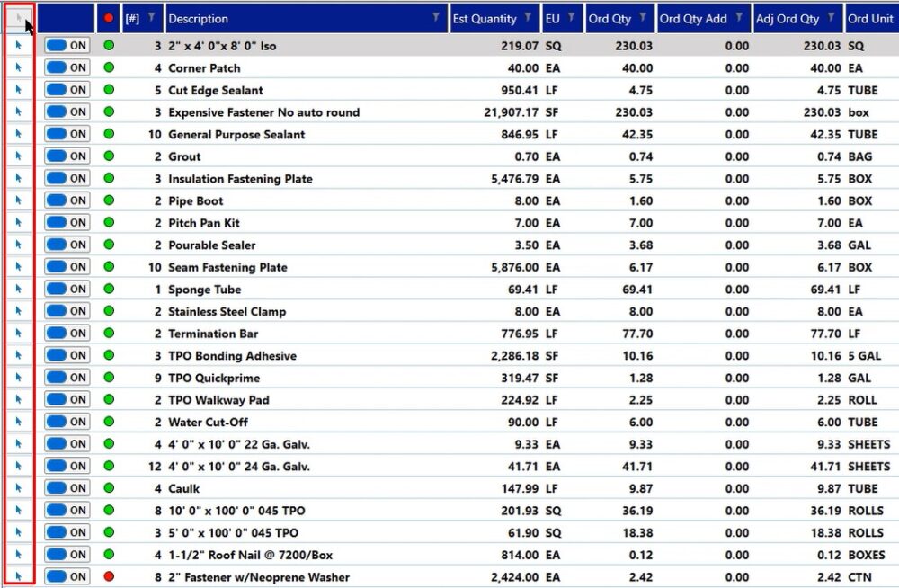Click red status dot for 2" Fastener w/Neoprene Washer

click(x=109, y=576)
